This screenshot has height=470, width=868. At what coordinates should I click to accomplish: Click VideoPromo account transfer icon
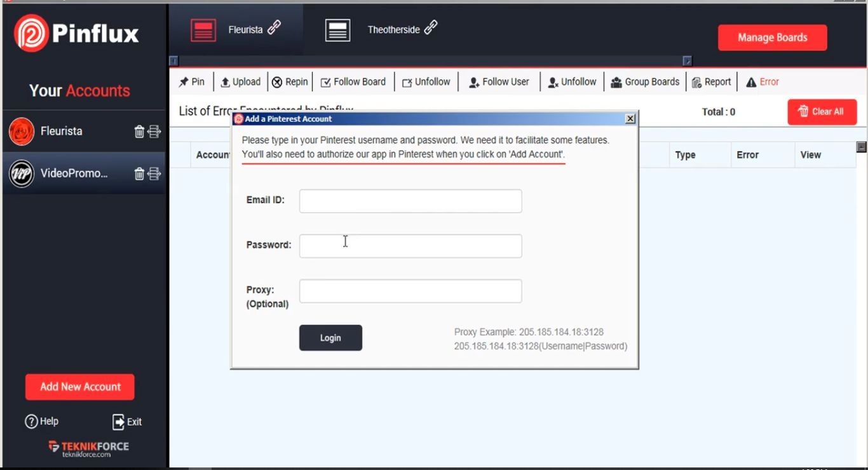(154, 173)
